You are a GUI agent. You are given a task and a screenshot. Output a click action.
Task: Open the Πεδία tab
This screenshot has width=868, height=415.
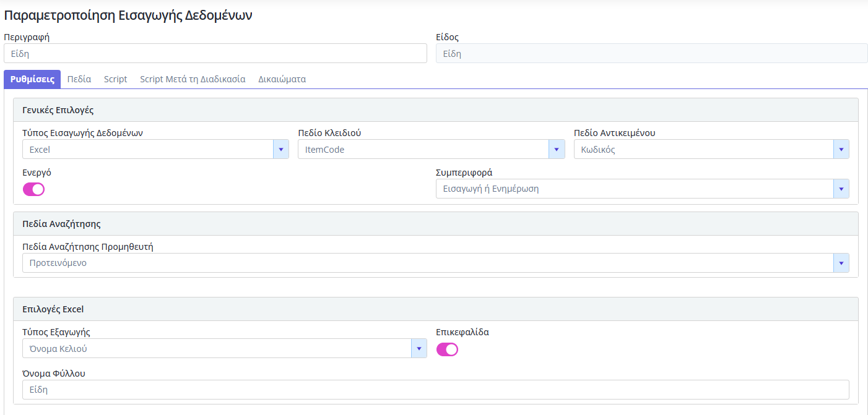79,79
